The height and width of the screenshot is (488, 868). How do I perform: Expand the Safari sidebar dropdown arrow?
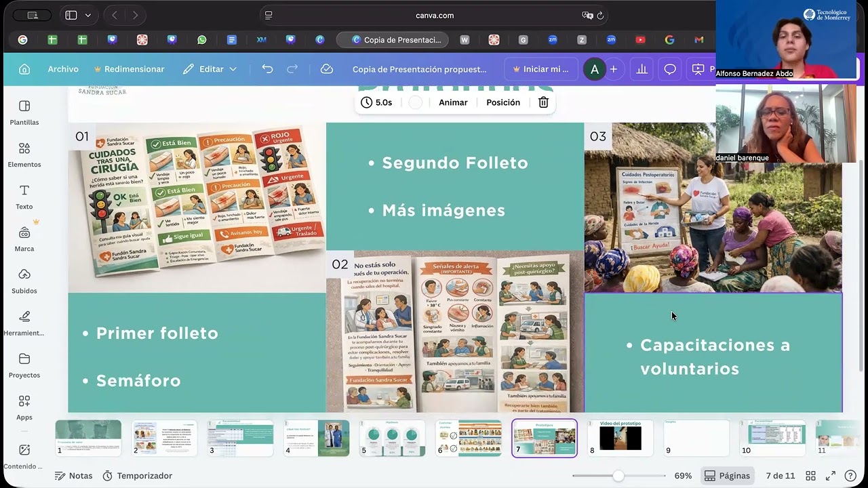tap(88, 16)
